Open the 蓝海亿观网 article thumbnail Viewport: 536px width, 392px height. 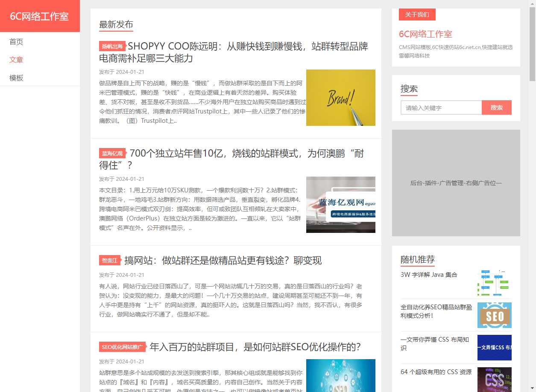[x=341, y=205]
